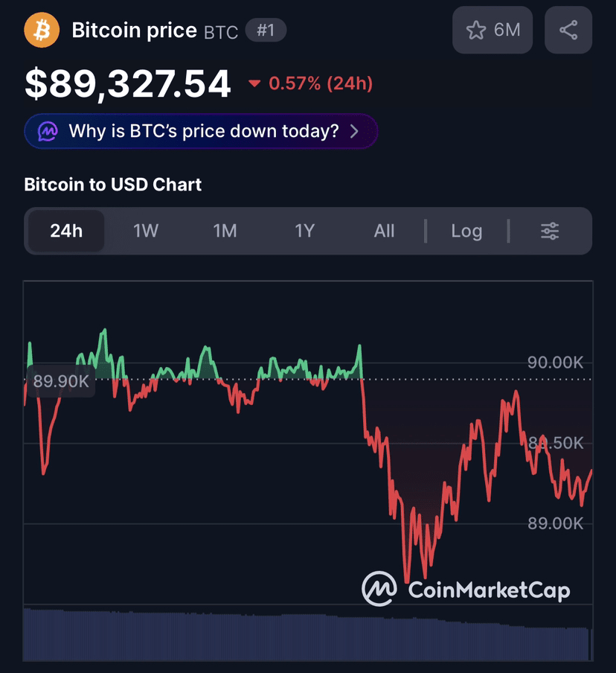Expand the 'Why is BTC's price down today?' chevron
Image resolution: width=616 pixels, height=673 pixels.
(x=354, y=132)
